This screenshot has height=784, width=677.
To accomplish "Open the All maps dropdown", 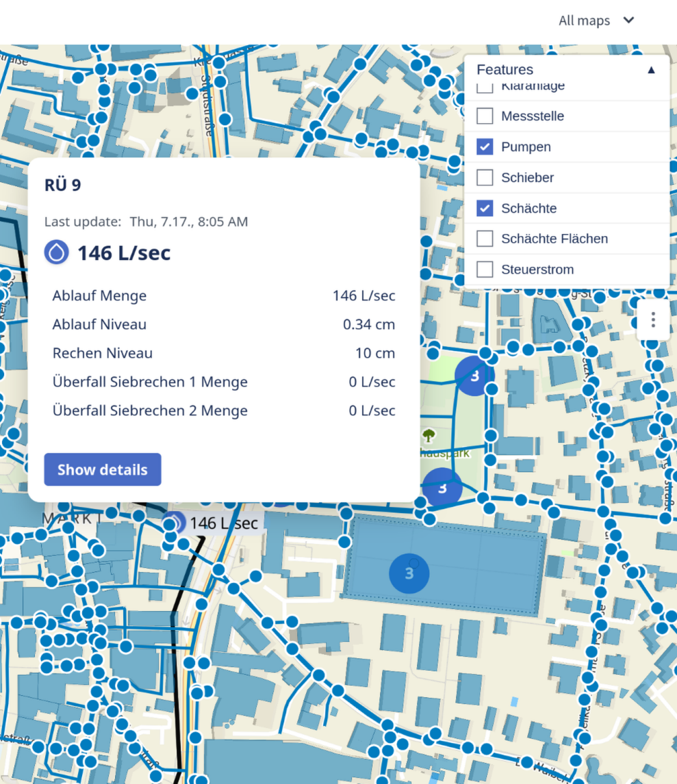I will tap(595, 21).
